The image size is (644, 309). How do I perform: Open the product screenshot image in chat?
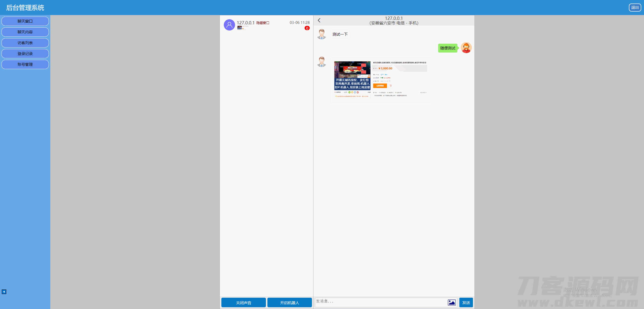click(381, 80)
